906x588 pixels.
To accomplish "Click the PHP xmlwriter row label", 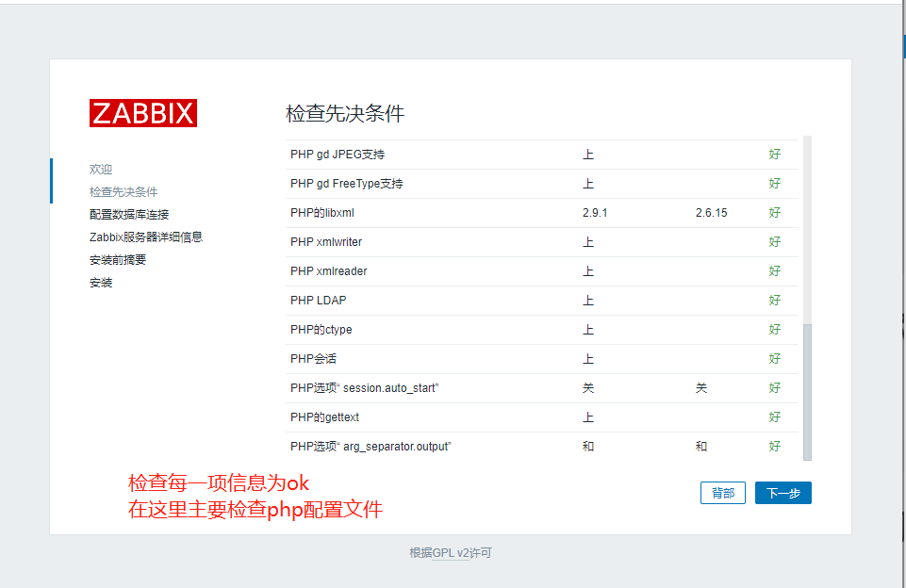I will pos(326,242).
